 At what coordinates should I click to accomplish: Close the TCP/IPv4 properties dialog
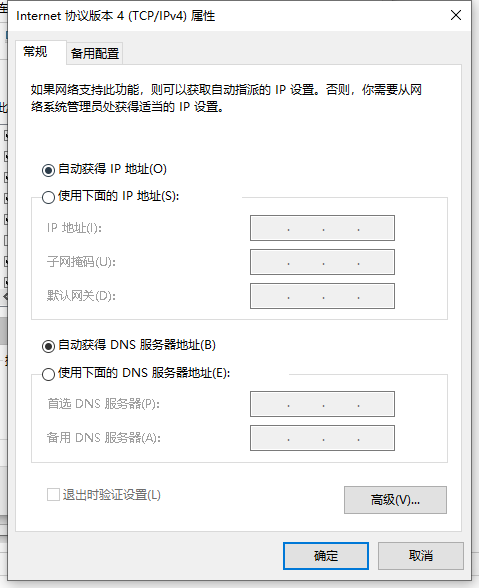tap(456, 15)
